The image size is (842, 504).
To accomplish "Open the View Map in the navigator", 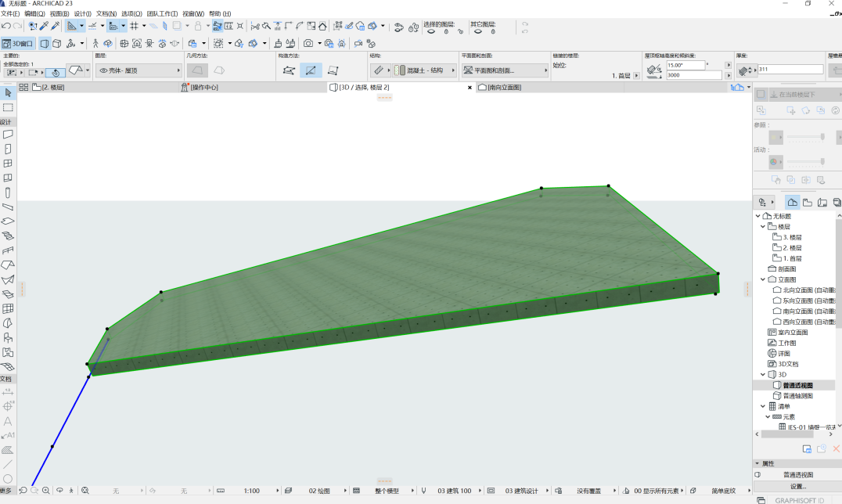I will 808,202.
